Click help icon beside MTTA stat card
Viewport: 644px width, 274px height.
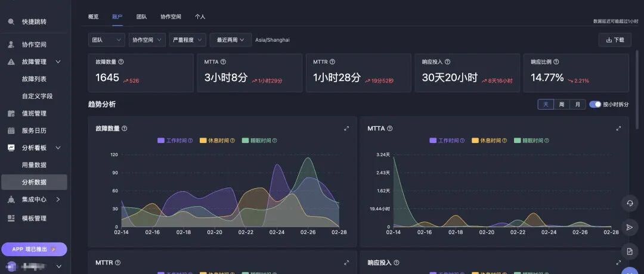click(223, 62)
